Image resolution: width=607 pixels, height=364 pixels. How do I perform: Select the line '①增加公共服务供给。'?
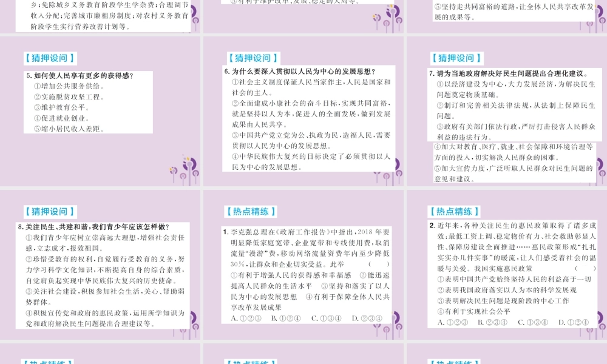[x=70, y=86]
